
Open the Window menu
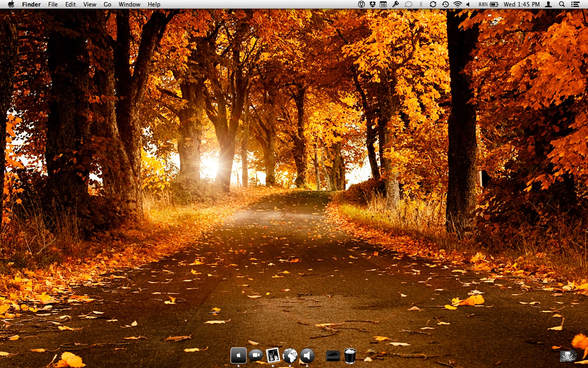(x=129, y=4)
